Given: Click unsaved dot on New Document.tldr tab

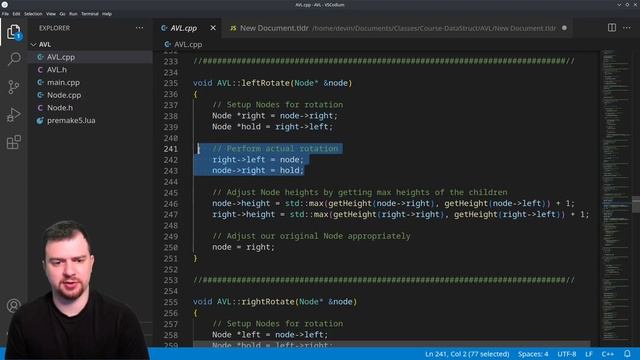Looking at the screenshot, I should (564, 28).
